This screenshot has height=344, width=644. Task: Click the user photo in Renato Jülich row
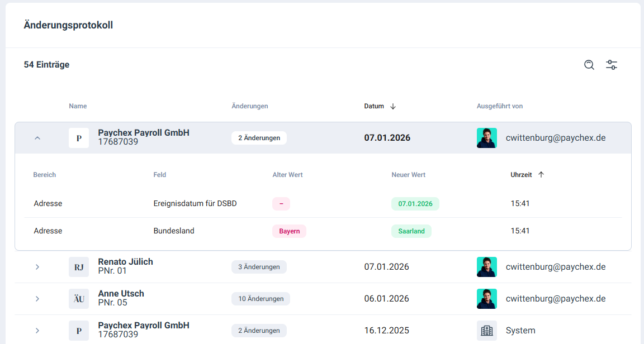click(x=486, y=267)
